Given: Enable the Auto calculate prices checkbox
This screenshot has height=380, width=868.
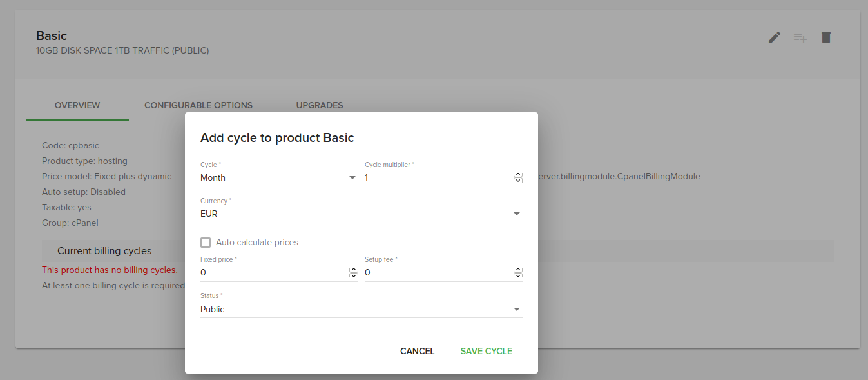Looking at the screenshot, I should (x=206, y=243).
